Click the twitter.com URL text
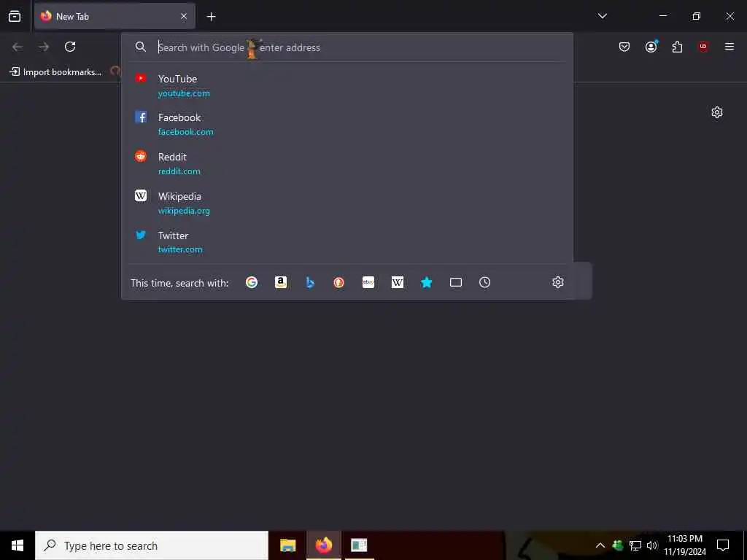The image size is (747, 560). click(x=180, y=249)
